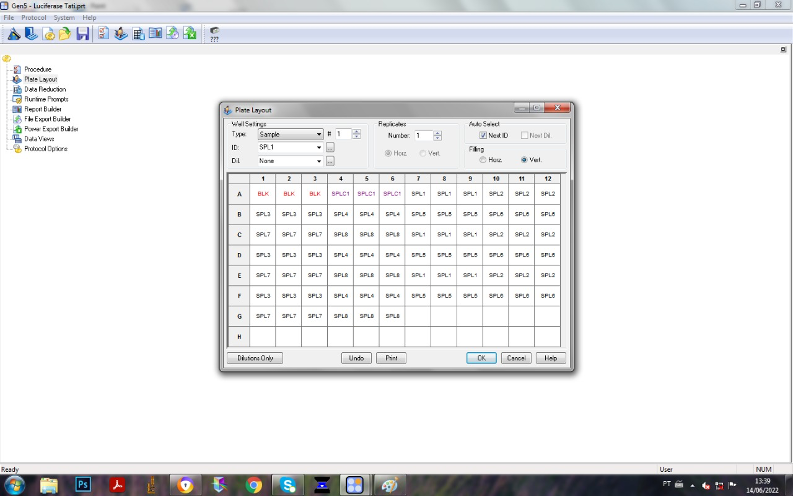Open the System menu
The image size is (794, 496).
64,18
